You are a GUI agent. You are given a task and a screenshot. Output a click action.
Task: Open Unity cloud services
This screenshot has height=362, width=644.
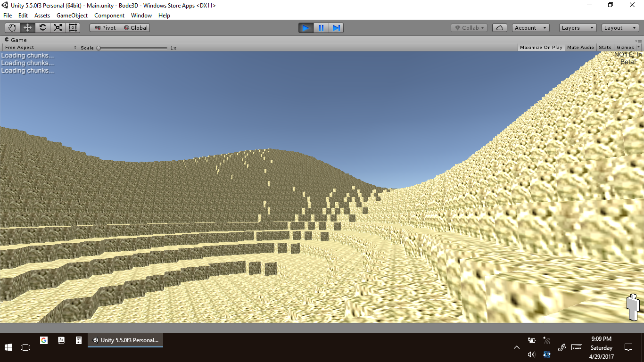pyautogui.click(x=499, y=28)
